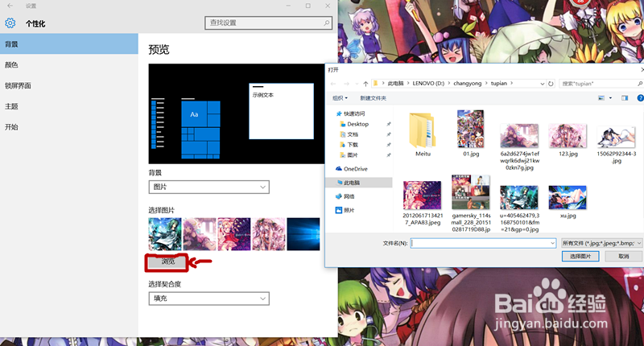
Task: Refresh the tupian folder listing
Action: pyautogui.click(x=551, y=84)
